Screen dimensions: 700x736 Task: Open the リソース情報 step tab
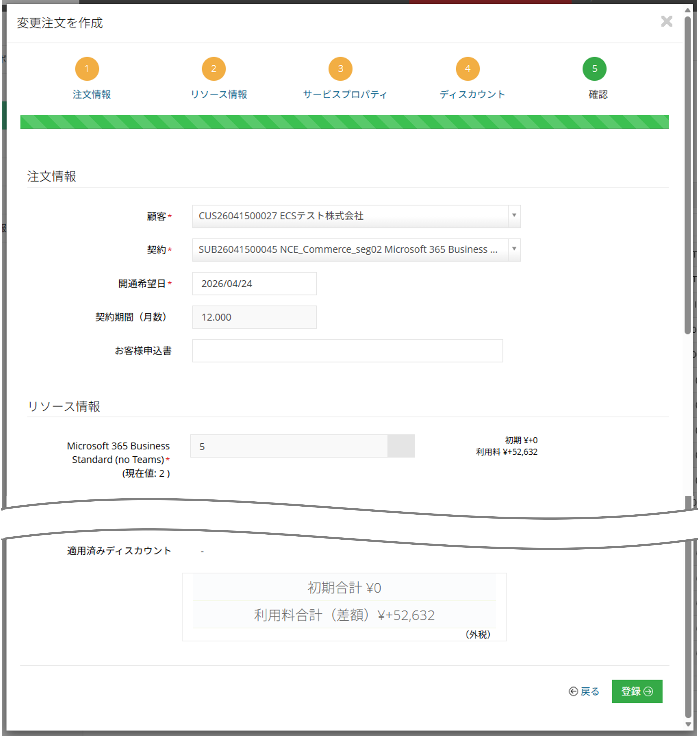click(219, 94)
